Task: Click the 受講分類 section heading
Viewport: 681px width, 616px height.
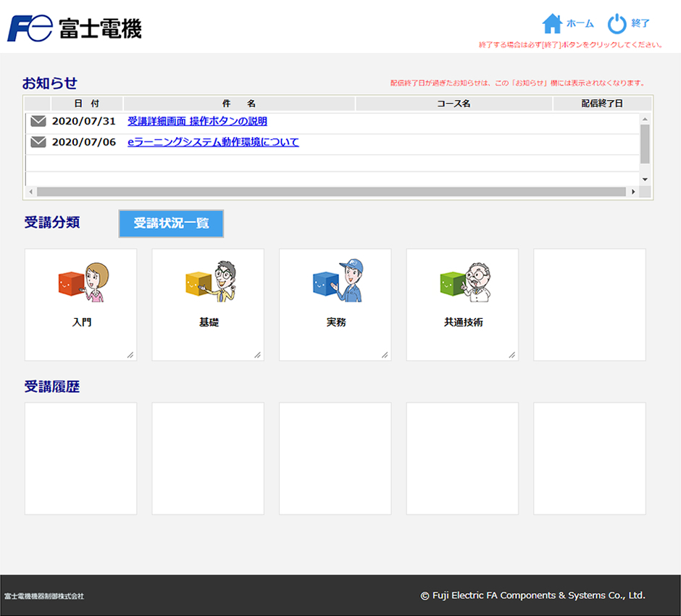Action: pos(52,222)
